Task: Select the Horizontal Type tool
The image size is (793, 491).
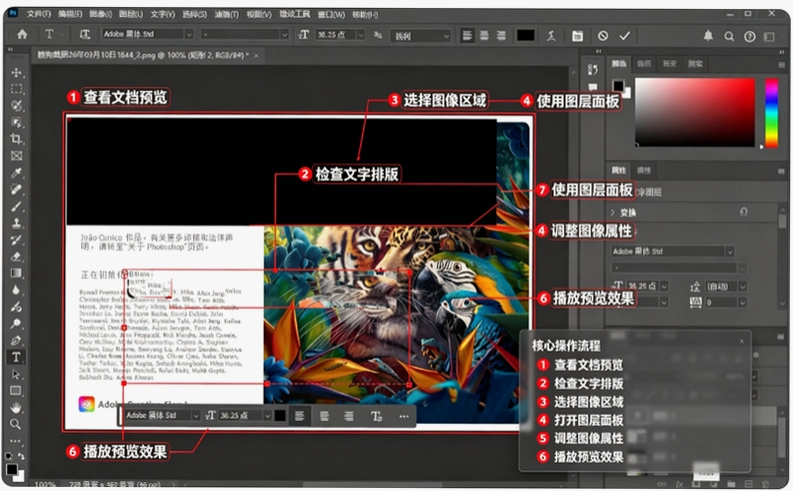Action: (x=16, y=357)
